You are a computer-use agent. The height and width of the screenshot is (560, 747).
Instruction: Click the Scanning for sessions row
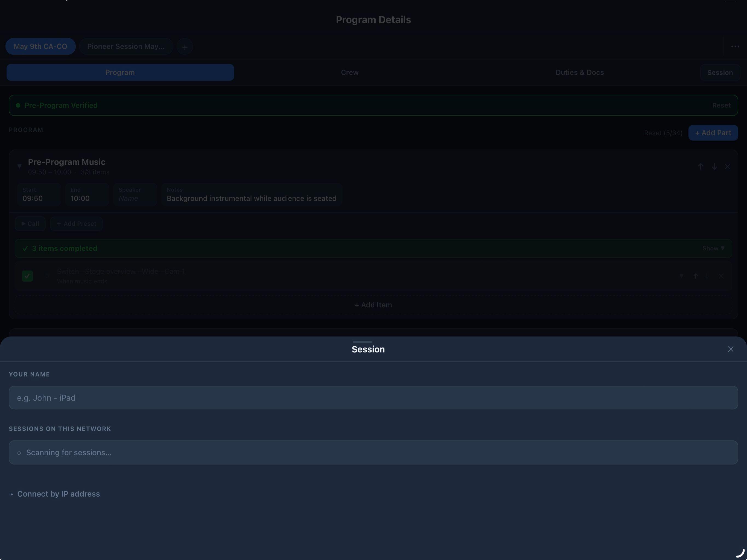coord(373,452)
